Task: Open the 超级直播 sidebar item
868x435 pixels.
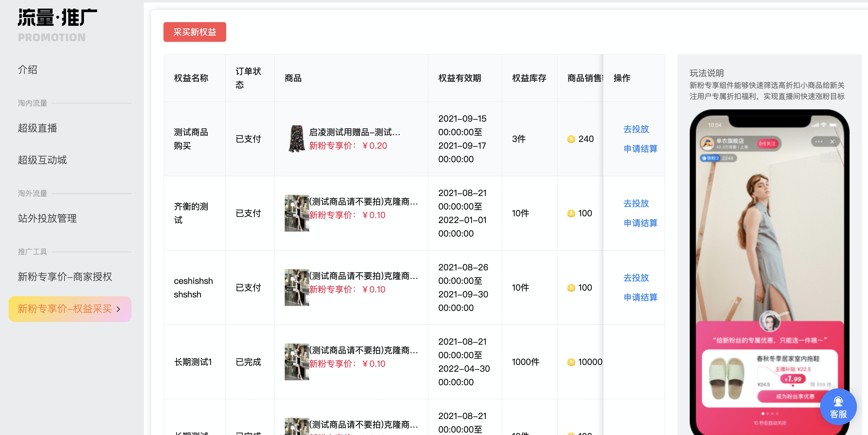Action: click(x=37, y=128)
